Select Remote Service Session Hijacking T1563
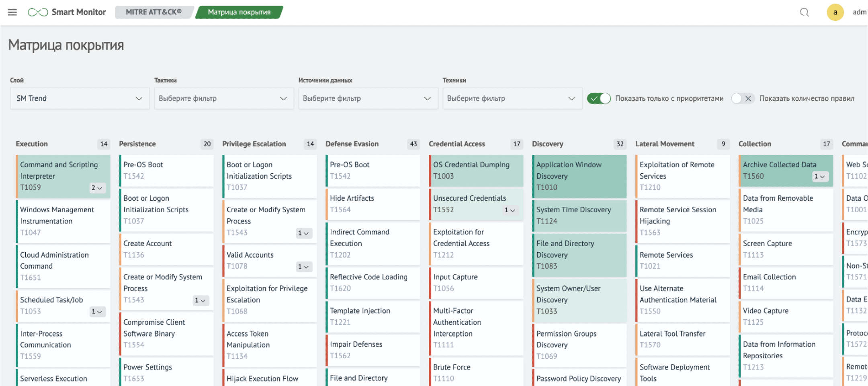868x386 pixels. coord(683,221)
